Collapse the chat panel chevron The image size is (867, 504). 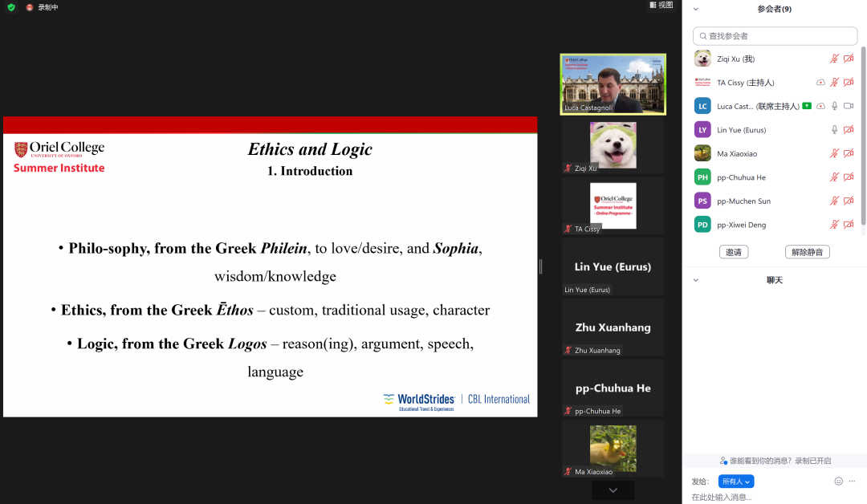point(695,280)
